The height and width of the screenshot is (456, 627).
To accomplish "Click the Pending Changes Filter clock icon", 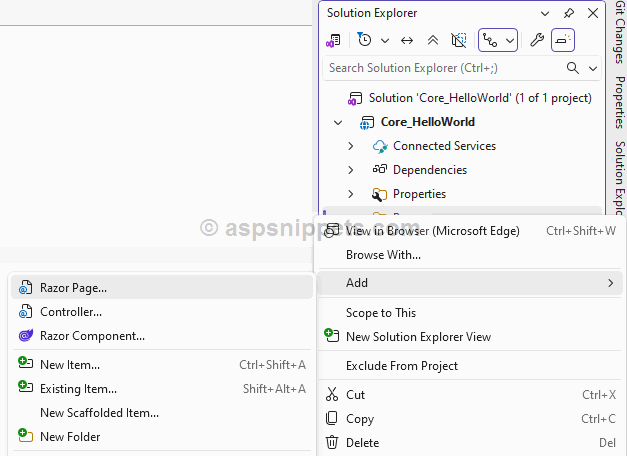I will [x=364, y=39].
